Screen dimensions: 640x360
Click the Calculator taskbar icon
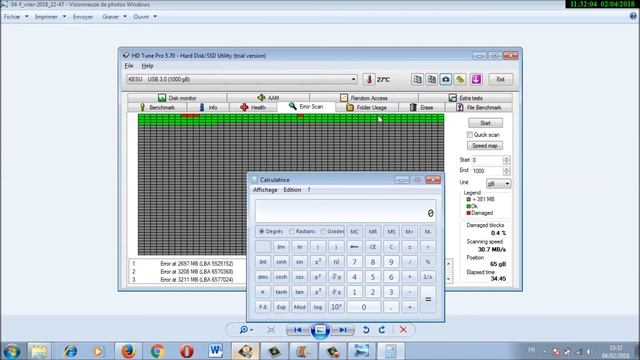click(x=390, y=351)
